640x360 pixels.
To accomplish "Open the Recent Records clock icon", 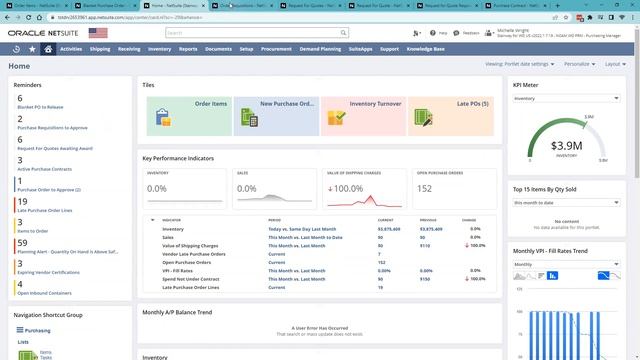I will [x=16, y=49].
